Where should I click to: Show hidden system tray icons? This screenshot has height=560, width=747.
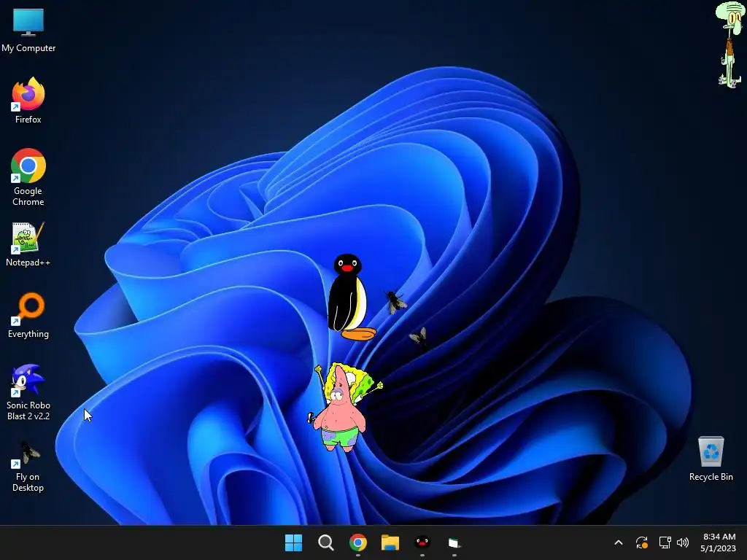[619, 542]
